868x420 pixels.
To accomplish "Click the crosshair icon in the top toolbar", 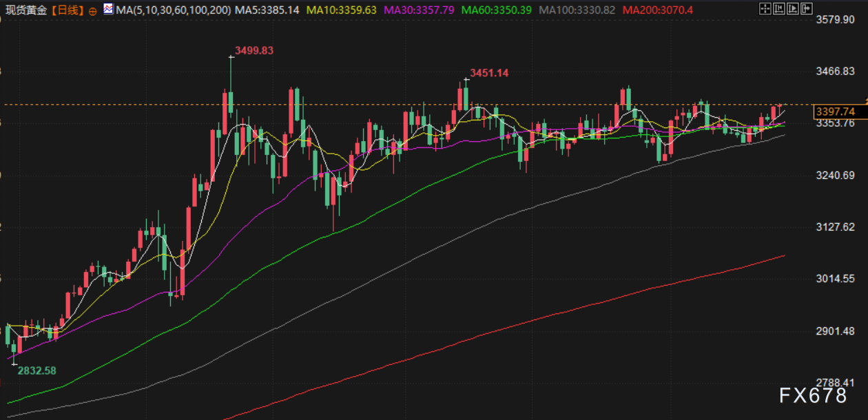I will coord(764,9).
